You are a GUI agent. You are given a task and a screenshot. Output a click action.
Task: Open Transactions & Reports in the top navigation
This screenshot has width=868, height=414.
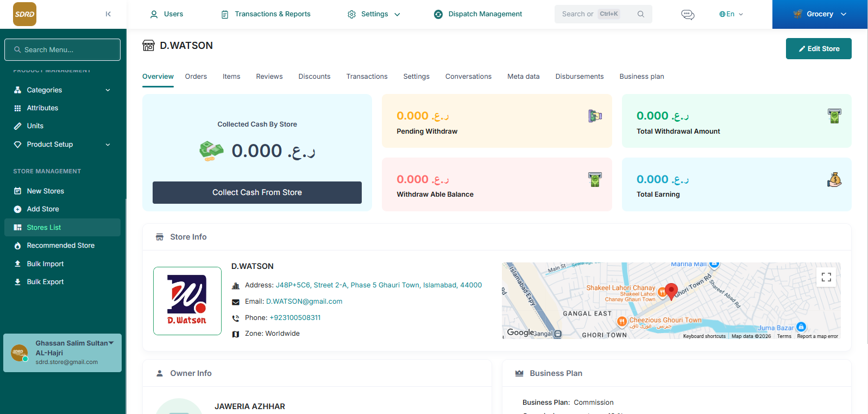click(266, 14)
